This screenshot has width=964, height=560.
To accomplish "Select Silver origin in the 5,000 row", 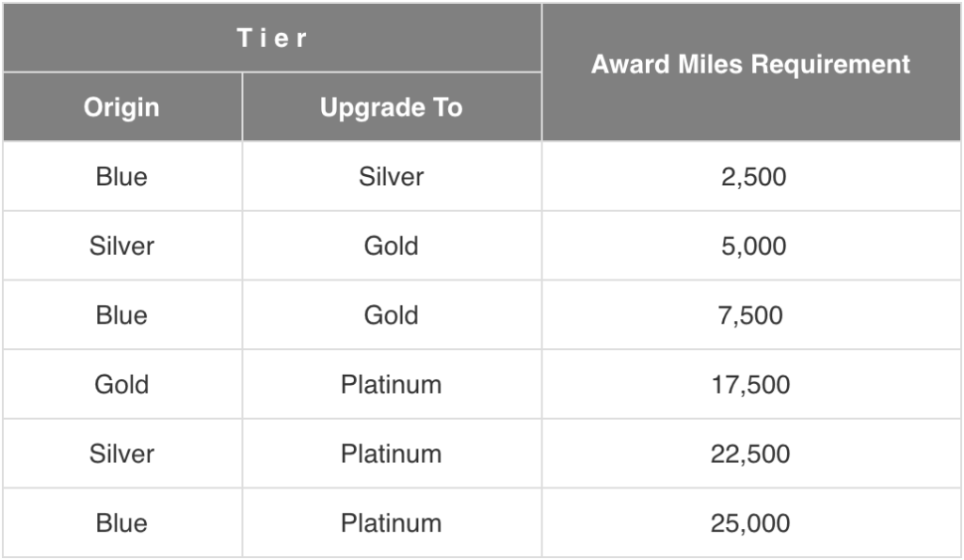I will click(121, 247).
